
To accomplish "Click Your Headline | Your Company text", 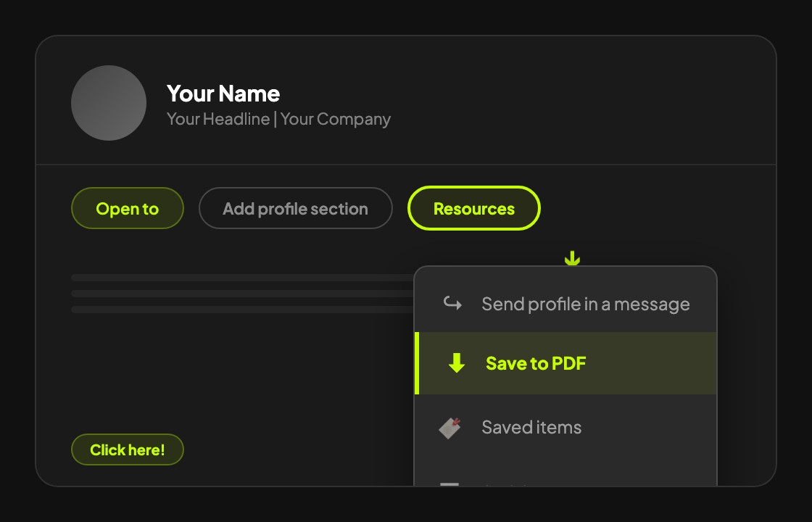I will [278, 118].
